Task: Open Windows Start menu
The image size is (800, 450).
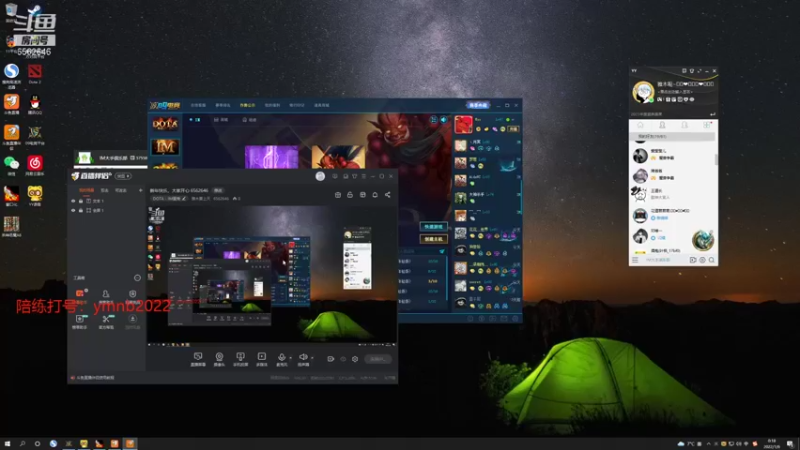Action: coord(7,444)
